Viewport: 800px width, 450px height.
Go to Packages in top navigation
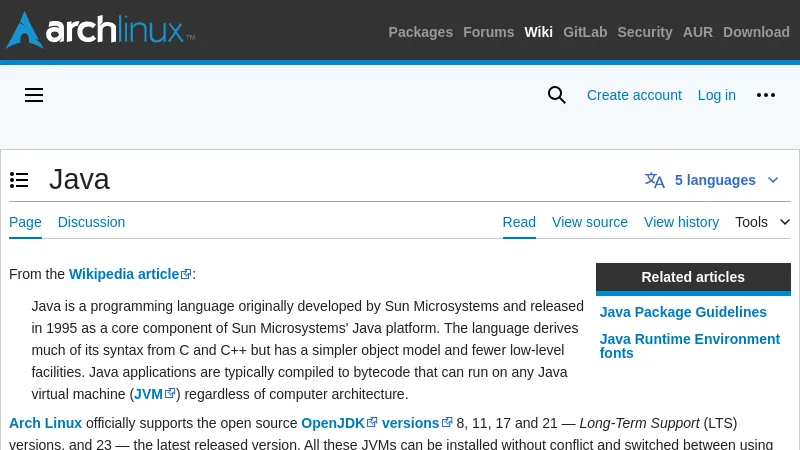pos(420,32)
